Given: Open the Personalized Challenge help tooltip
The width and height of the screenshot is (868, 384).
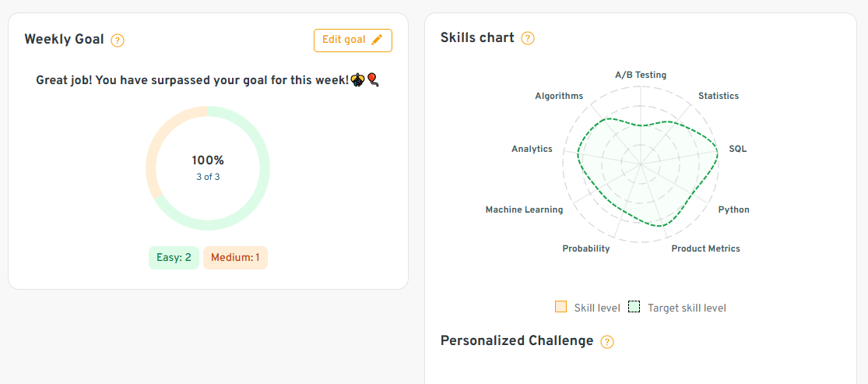Looking at the screenshot, I should 607,342.
